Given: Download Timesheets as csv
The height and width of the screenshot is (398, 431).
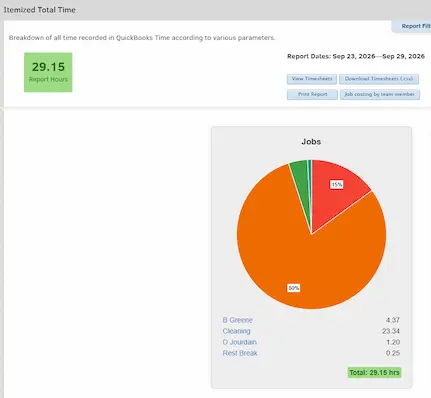Looking at the screenshot, I should point(379,79).
